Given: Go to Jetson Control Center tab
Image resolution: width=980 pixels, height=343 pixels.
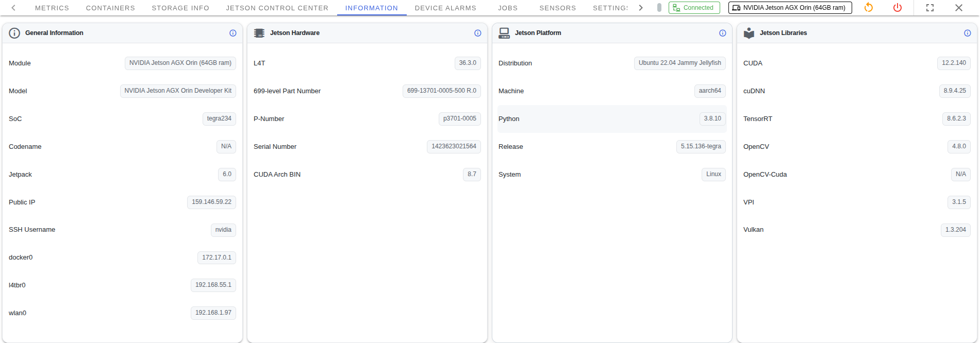Looking at the screenshot, I should (x=277, y=8).
